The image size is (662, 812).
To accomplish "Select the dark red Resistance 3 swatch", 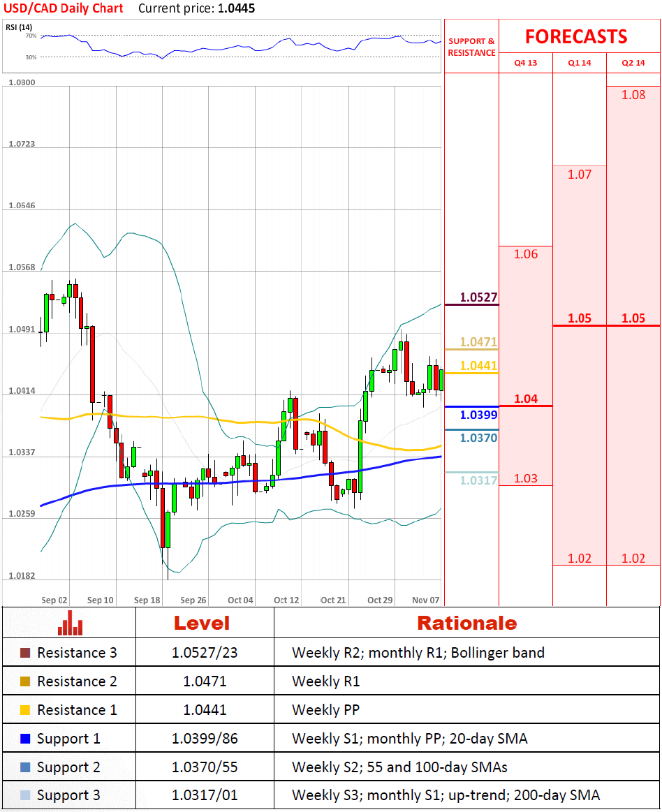I will tap(26, 654).
